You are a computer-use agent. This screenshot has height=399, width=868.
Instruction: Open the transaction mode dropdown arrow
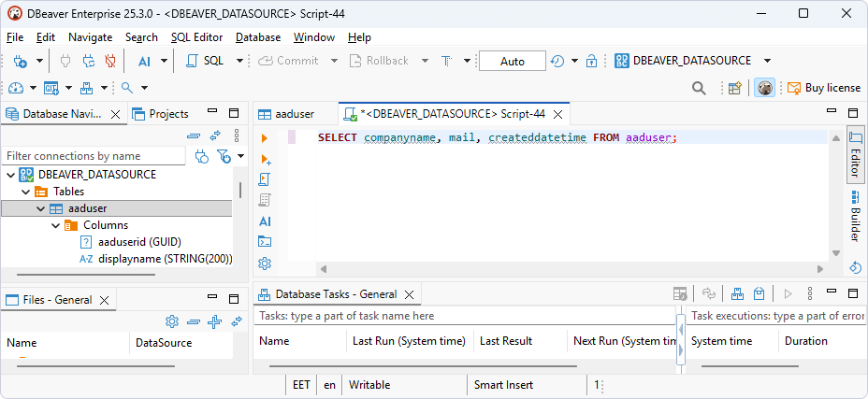tap(467, 61)
